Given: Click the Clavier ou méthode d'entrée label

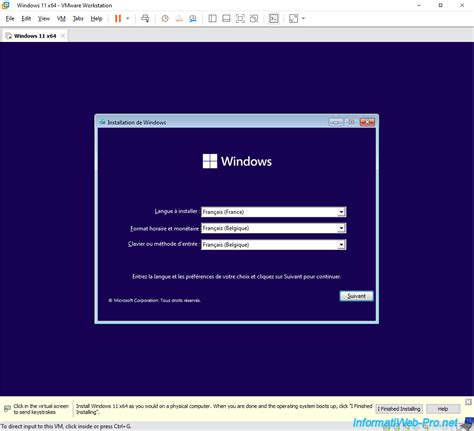Looking at the screenshot, I should pos(164,244).
